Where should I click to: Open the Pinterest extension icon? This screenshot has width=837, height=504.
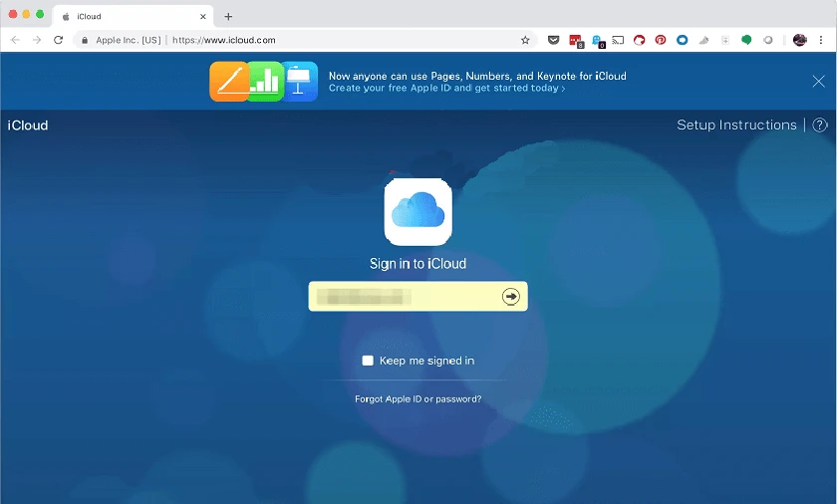[x=661, y=40]
